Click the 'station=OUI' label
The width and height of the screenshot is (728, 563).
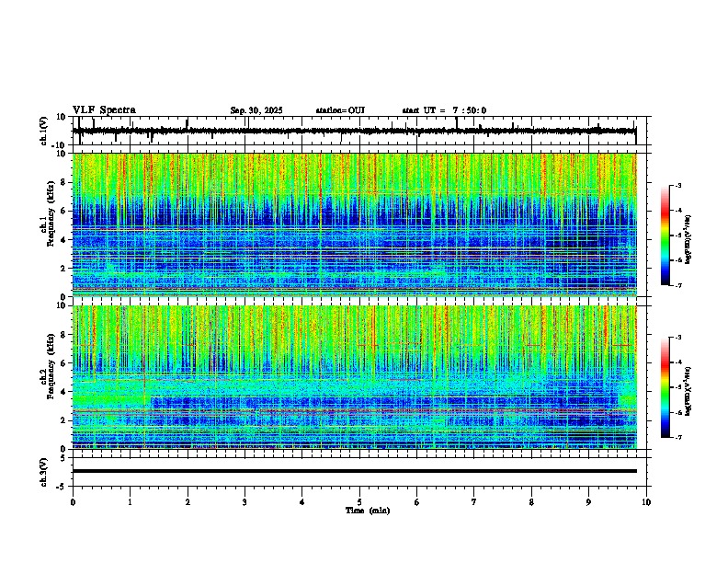[x=340, y=110]
